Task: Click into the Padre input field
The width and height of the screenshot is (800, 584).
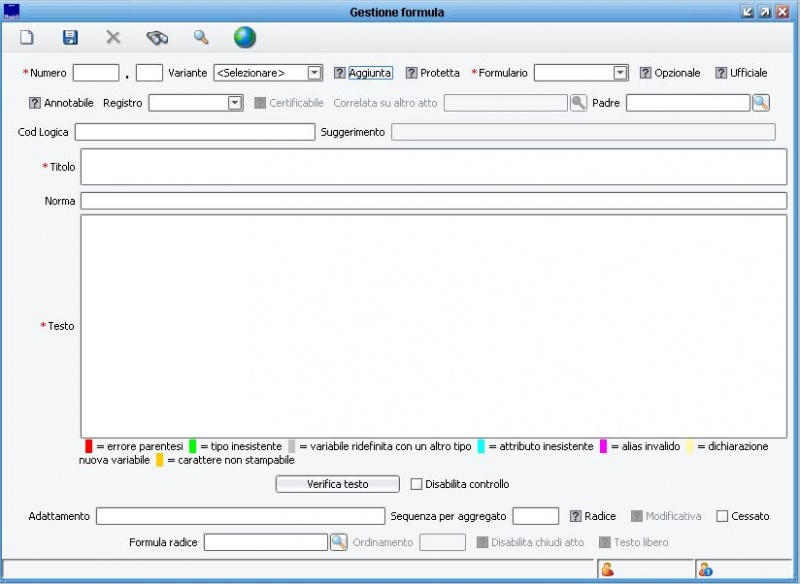Action: pos(688,103)
